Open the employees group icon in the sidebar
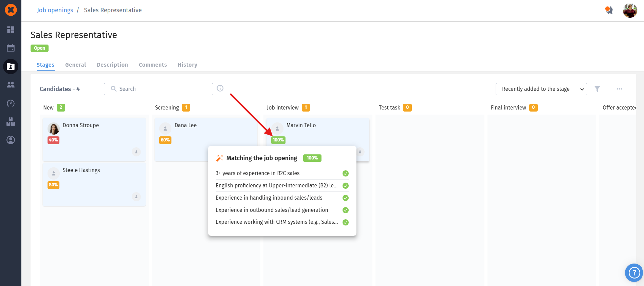644x286 pixels. pos(11,85)
